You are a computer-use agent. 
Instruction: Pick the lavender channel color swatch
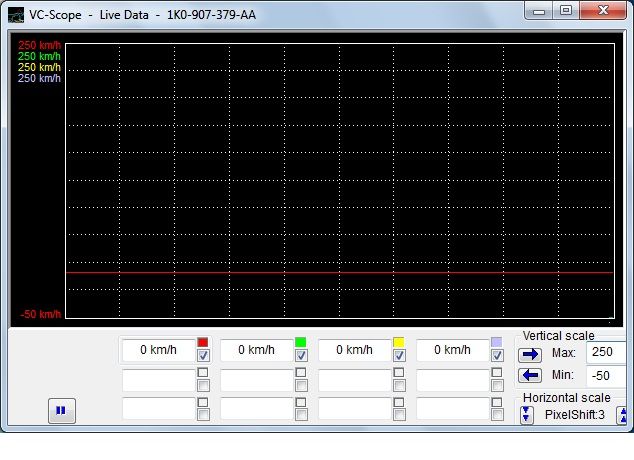[x=497, y=342]
